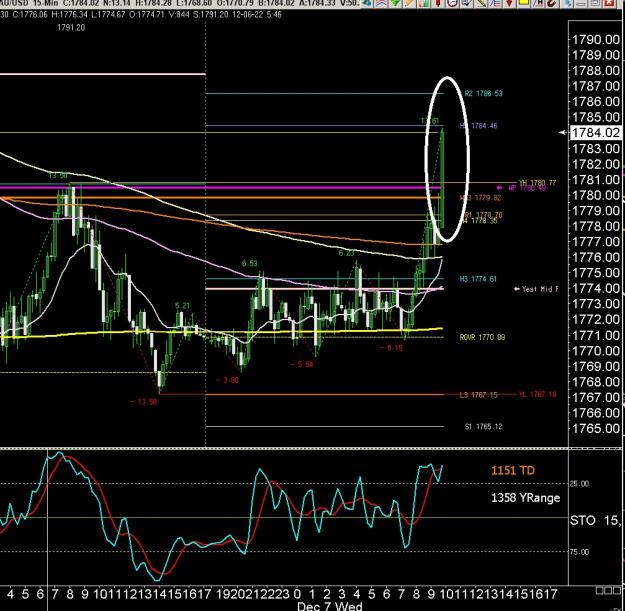The width and height of the screenshot is (625, 611).
Task: Click the red -5.15 swing label
Action: pos(391,348)
